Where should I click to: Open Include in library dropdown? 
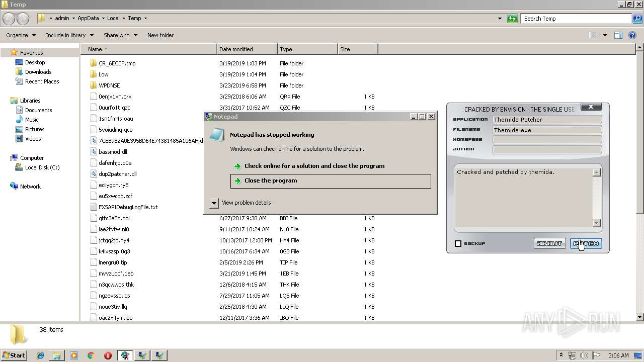pos(69,35)
